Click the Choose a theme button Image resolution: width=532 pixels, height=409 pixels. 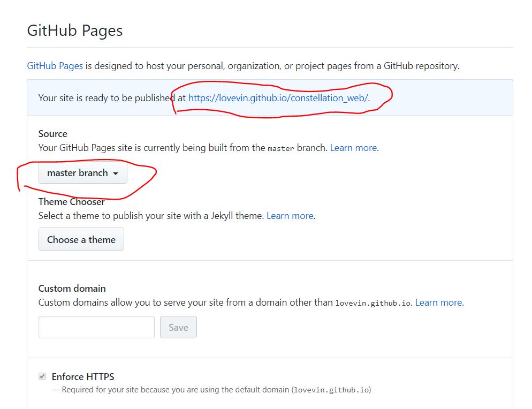point(81,239)
